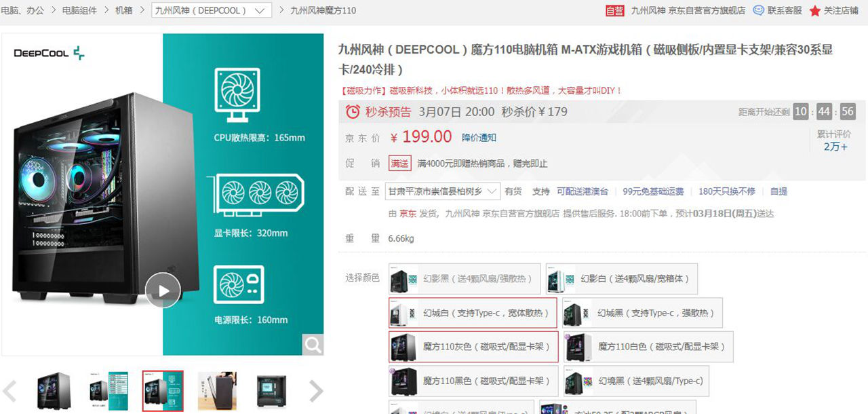
Task: Click the 关注店铺 star icon
Action: click(814, 10)
